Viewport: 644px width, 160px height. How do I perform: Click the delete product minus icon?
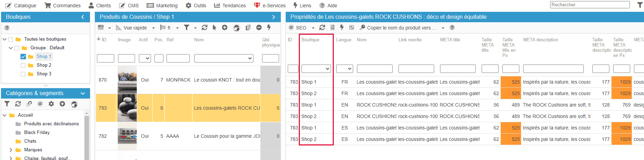pyautogui.click(x=259, y=27)
